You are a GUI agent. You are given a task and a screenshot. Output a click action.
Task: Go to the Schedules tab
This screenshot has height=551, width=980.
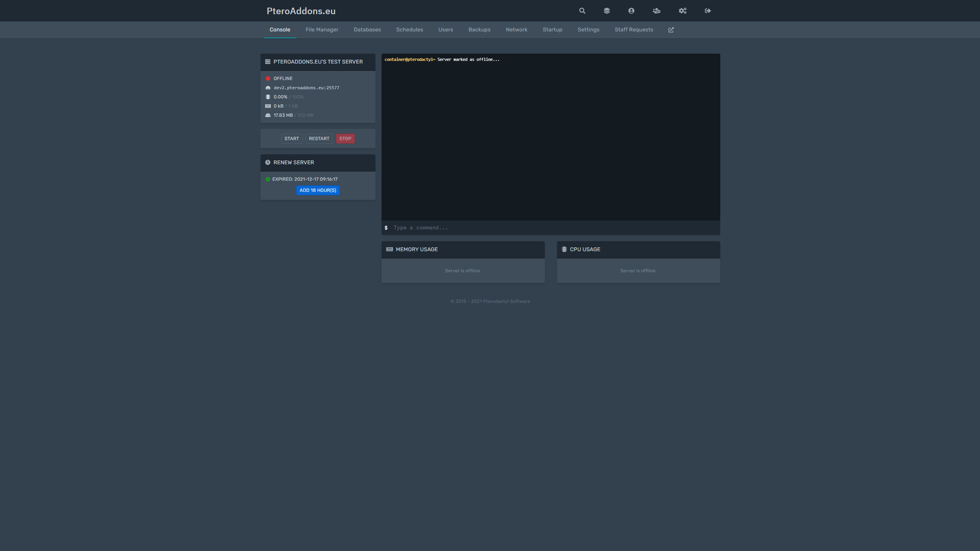pos(409,30)
